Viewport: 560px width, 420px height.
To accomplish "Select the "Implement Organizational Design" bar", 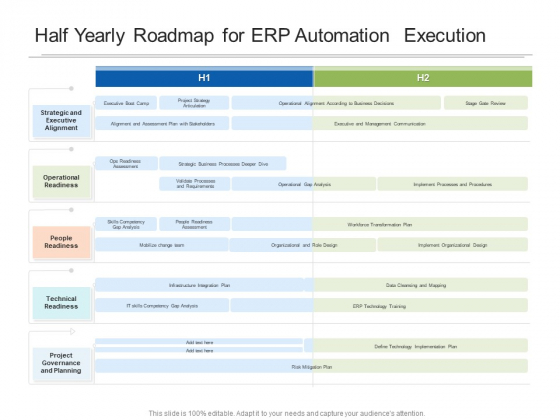I will click(x=452, y=245).
